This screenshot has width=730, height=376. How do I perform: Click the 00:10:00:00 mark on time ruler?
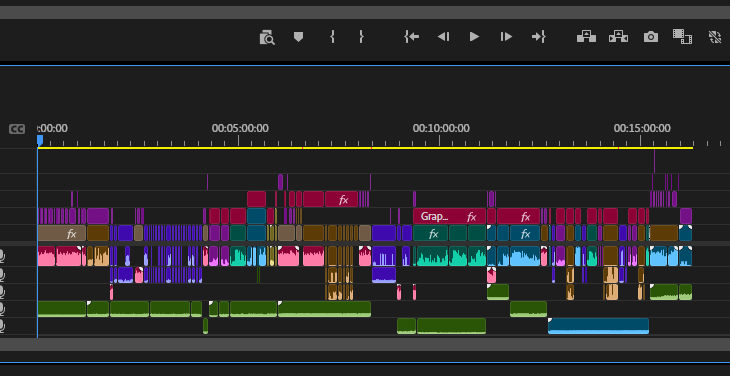point(441,128)
